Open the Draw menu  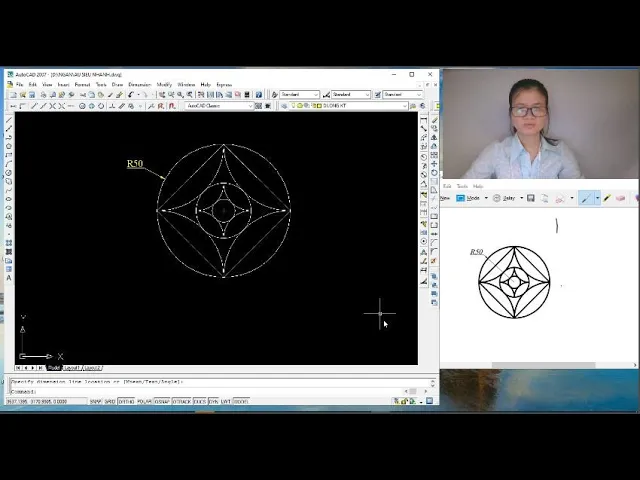tap(117, 85)
